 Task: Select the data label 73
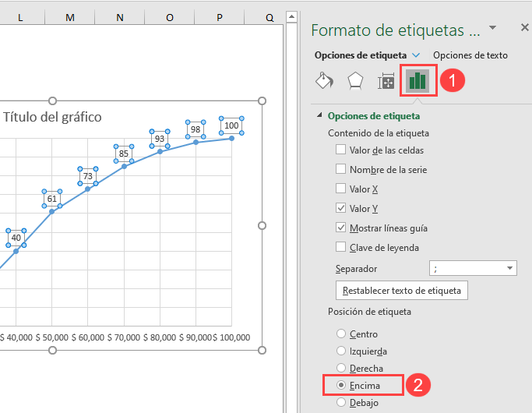pyautogui.click(x=88, y=176)
